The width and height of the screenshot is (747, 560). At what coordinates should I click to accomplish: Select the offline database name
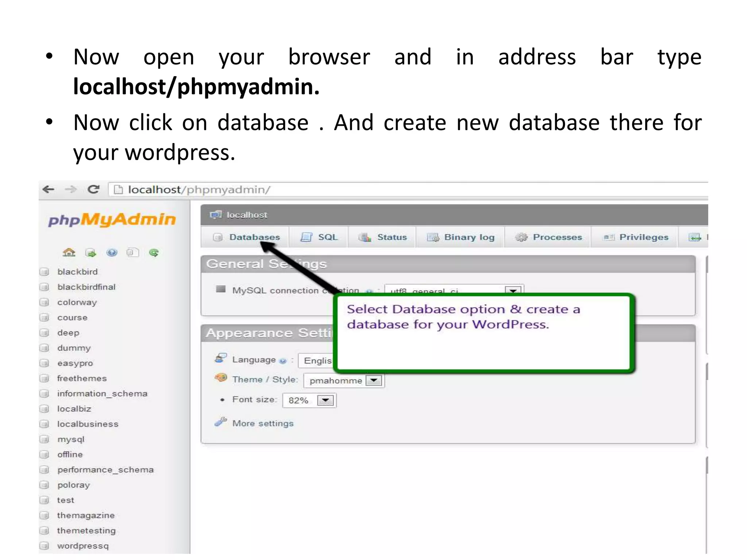pyautogui.click(x=70, y=455)
